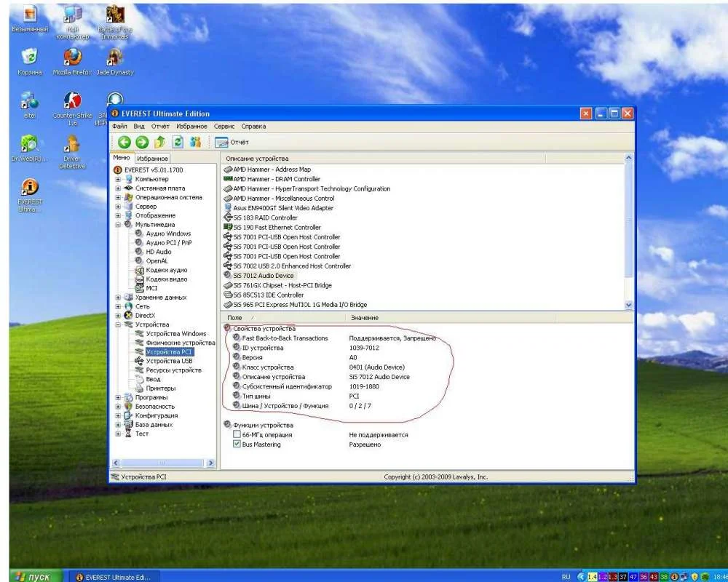Click the Refresh toolbar icon

click(x=177, y=143)
